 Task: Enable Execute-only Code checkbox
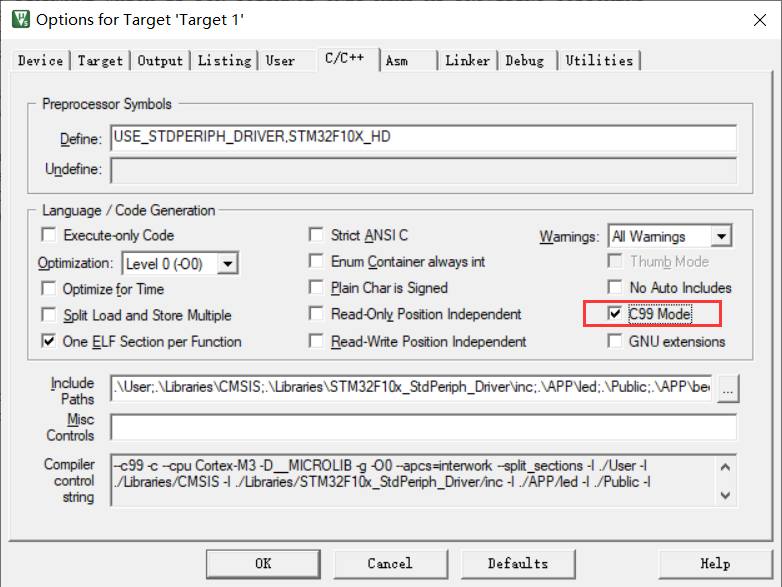coord(49,235)
